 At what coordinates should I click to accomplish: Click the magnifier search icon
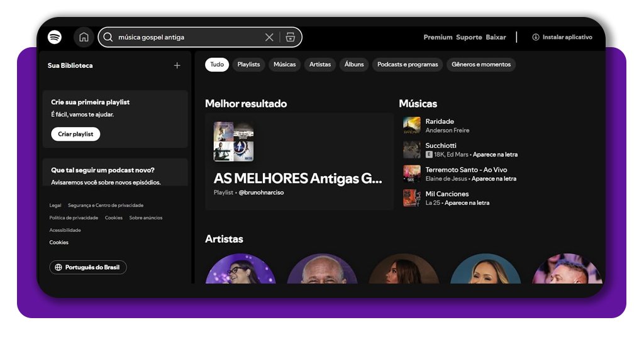point(108,37)
